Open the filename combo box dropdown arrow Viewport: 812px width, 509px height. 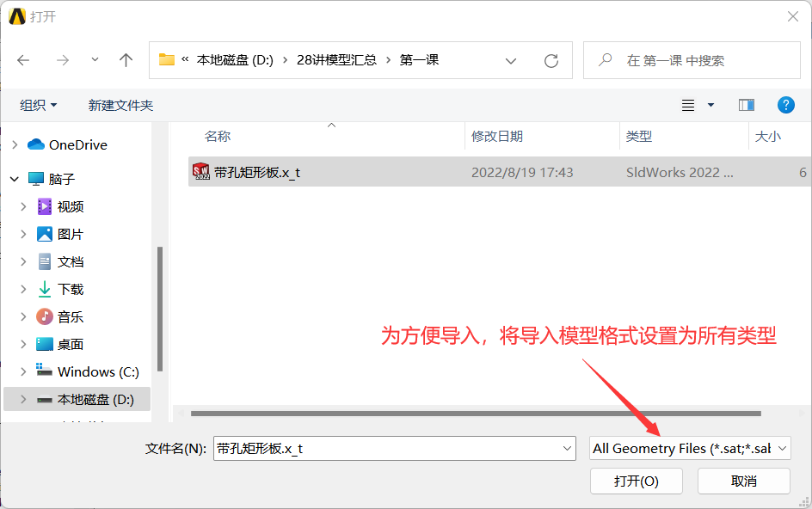[x=567, y=448]
